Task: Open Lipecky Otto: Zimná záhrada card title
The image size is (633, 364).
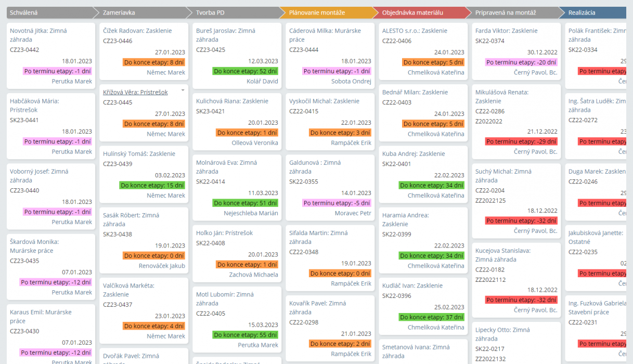Action: point(503,334)
